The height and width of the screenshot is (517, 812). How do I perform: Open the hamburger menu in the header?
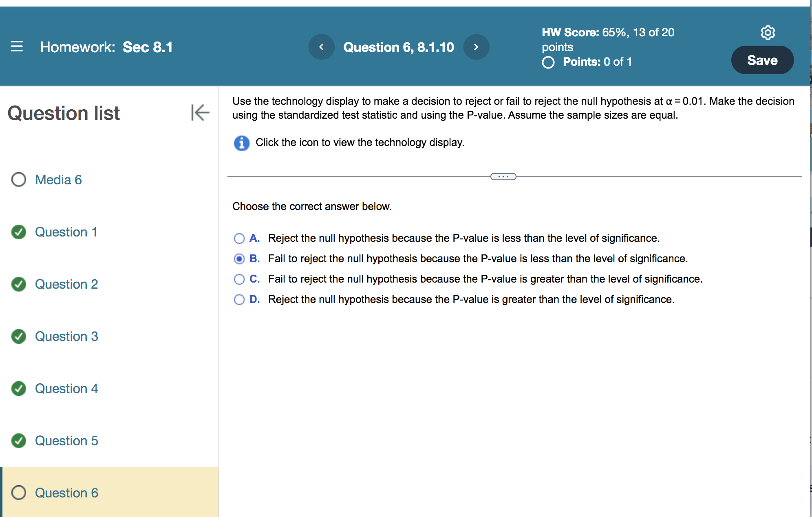pyautogui.click(x=16, y=47)
